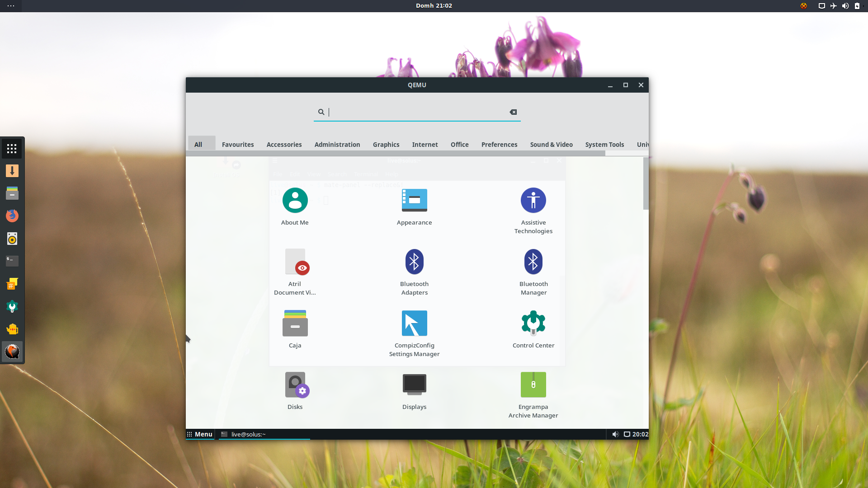Open Sound & Video category tab
Image resolution: width=868 pixels, height=488 pixels.
click(x=551, y=145)
